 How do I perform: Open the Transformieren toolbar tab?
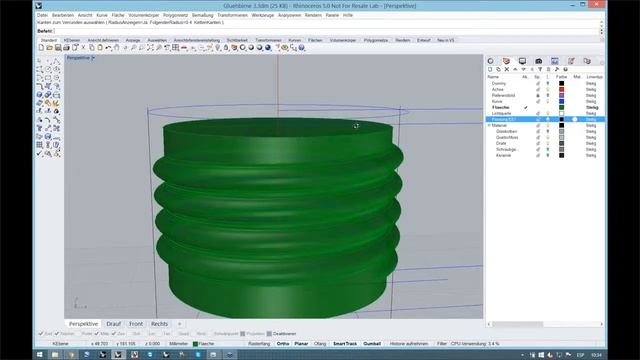click(x=268, y=40)
